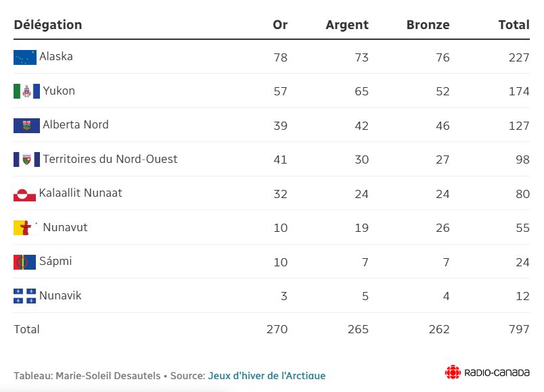Click the Yukon delegation name
The image size is (544, 392).
(x=59, y=91)
